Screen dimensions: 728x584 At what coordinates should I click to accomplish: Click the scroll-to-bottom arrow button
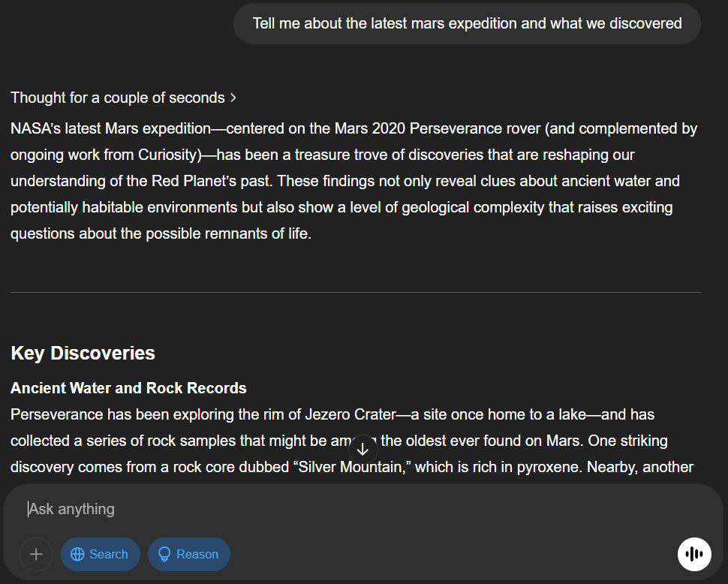coord(362,450)
